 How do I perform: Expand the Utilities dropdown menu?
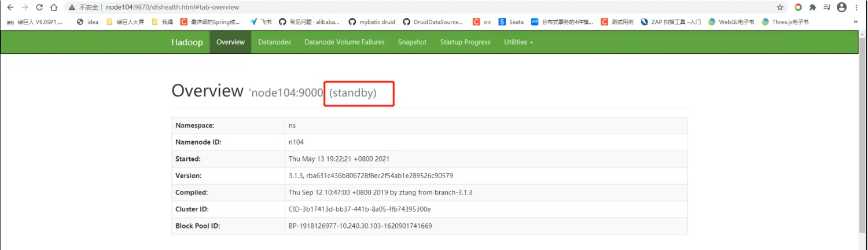click(518, 42)
